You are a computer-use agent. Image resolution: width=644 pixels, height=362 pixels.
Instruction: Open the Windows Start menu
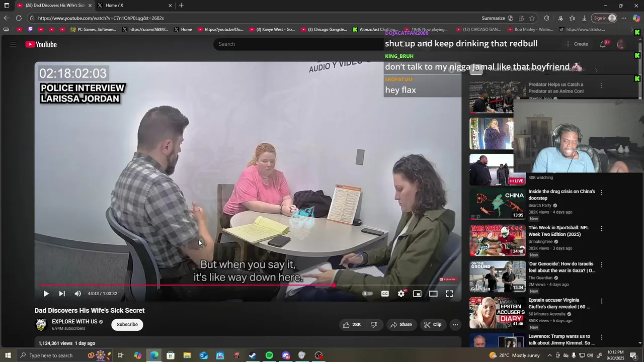(x=7, y=355)
